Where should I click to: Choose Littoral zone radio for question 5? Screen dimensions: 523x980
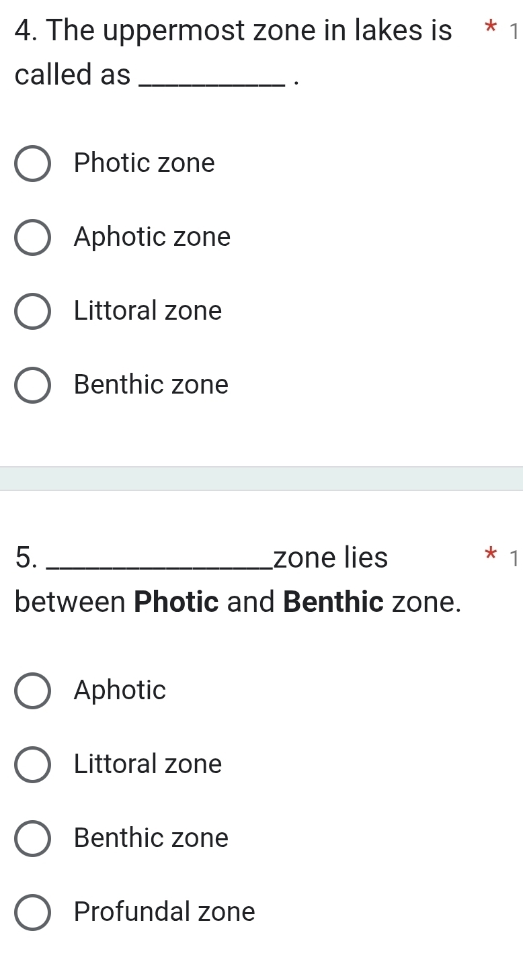click(32, 764)
